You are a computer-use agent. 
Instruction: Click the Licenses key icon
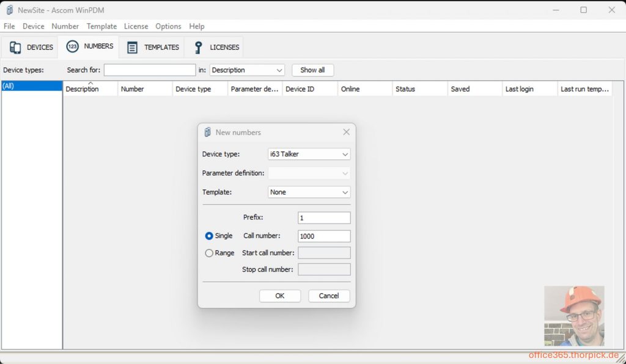coord(198,48)
